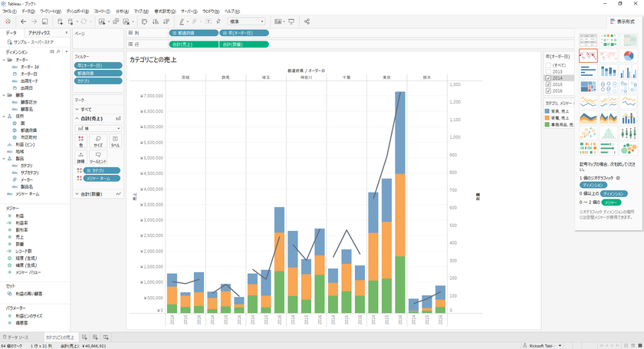Collapse the オーダー folder in dimensions
Viewport: 644px width, 349px height.
pos(4,60)
